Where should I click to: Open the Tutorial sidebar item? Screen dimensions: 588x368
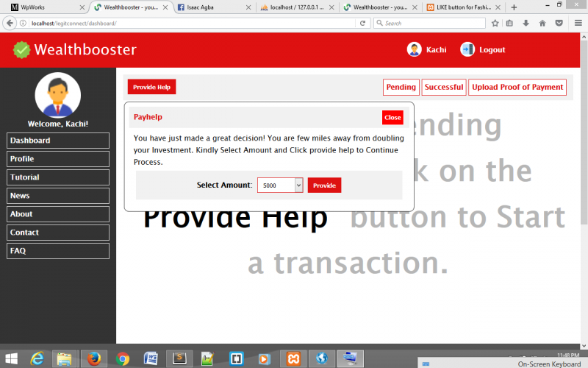click(58, 177)
